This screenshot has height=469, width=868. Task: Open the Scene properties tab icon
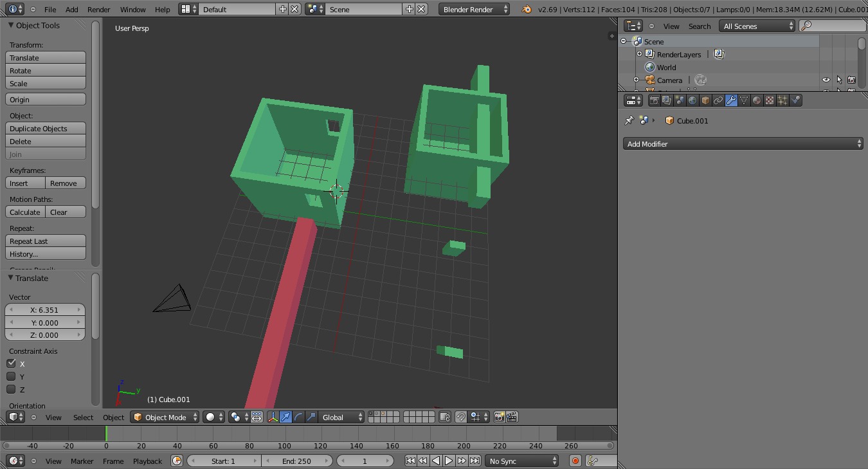point(680,100)
